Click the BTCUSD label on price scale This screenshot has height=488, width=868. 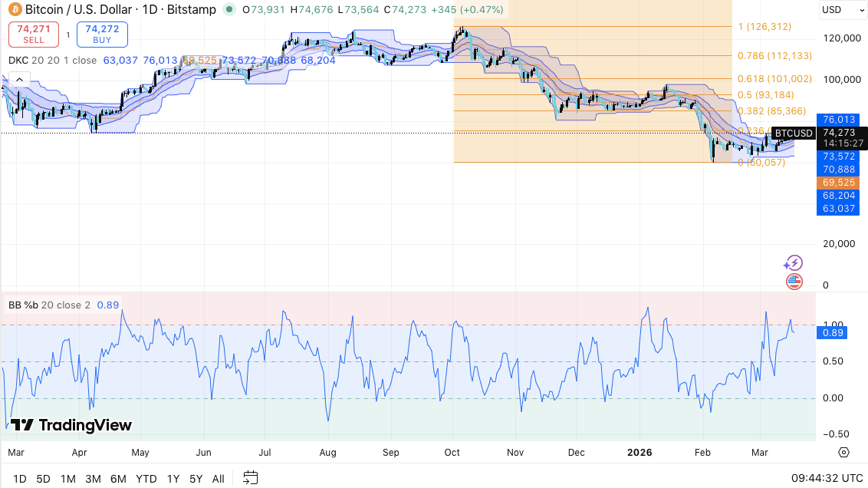794,133
